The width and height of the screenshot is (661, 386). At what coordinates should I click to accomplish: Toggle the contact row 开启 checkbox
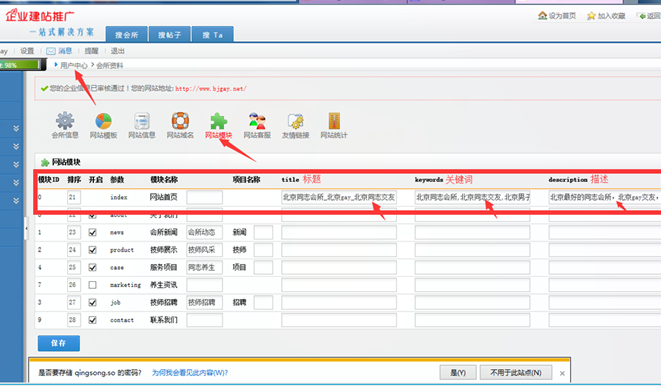point(92,320)
